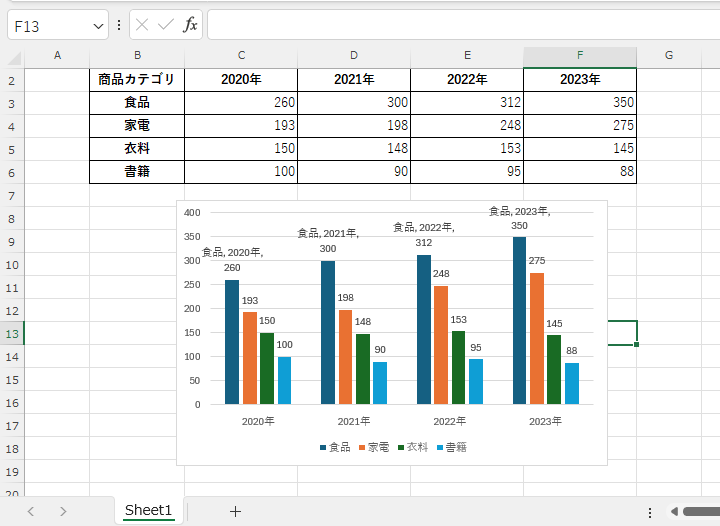Click the horizontal scroll left arrow
This screenshot has width=720, height=526.
(674, 511)
